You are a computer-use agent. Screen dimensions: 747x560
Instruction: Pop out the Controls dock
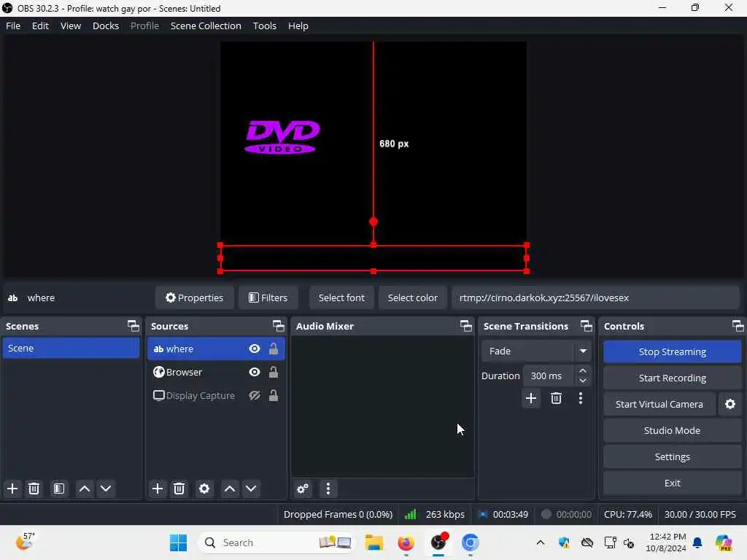point(738,326)
